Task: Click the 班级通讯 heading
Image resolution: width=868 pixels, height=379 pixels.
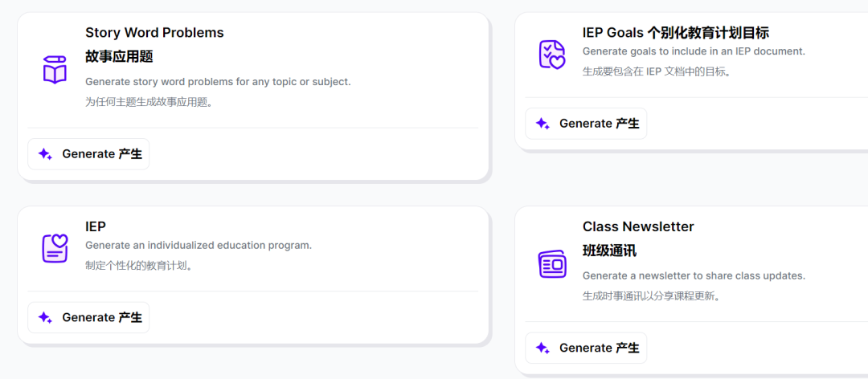Action: (609, 251)
